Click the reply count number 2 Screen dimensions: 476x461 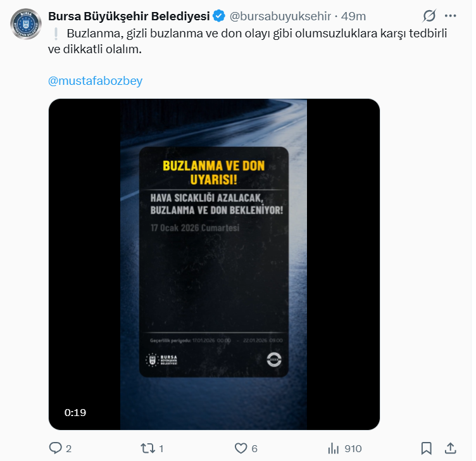pos(68,448)
